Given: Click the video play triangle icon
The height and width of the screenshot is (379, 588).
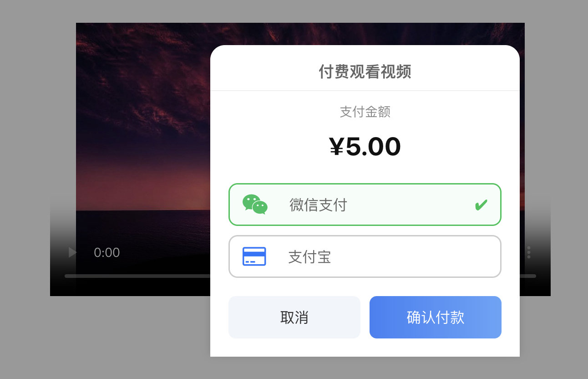Looking at the screenshot, I should [73, 252].
